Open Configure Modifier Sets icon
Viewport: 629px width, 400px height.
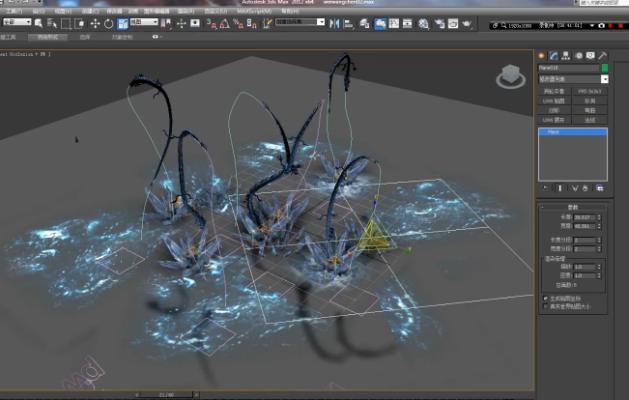click(x=600, y=188)
